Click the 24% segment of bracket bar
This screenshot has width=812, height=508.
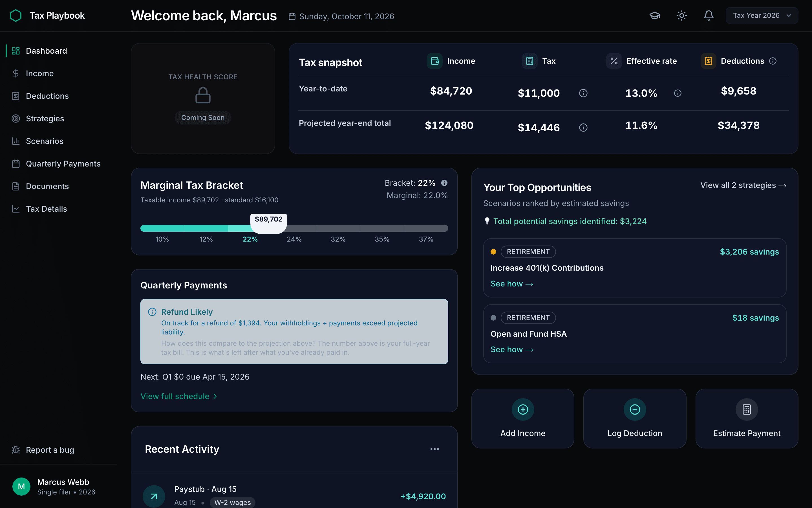click(294, 229)
